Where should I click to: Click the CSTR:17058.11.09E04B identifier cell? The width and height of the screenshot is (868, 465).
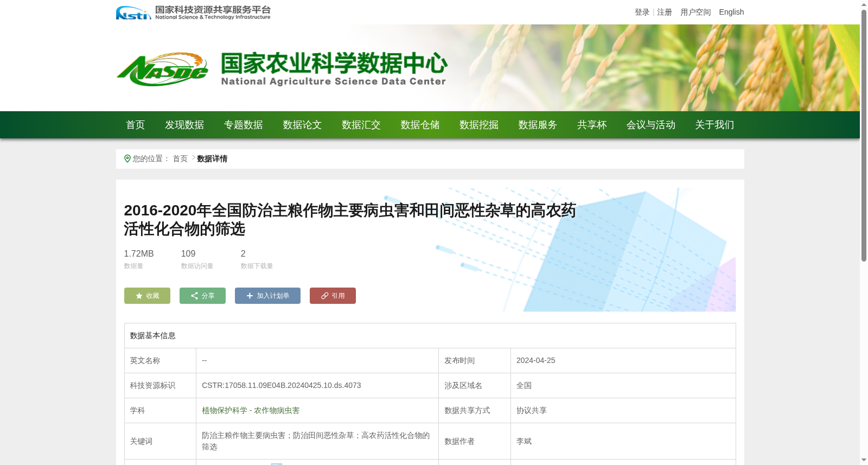(x=317, y=385)
